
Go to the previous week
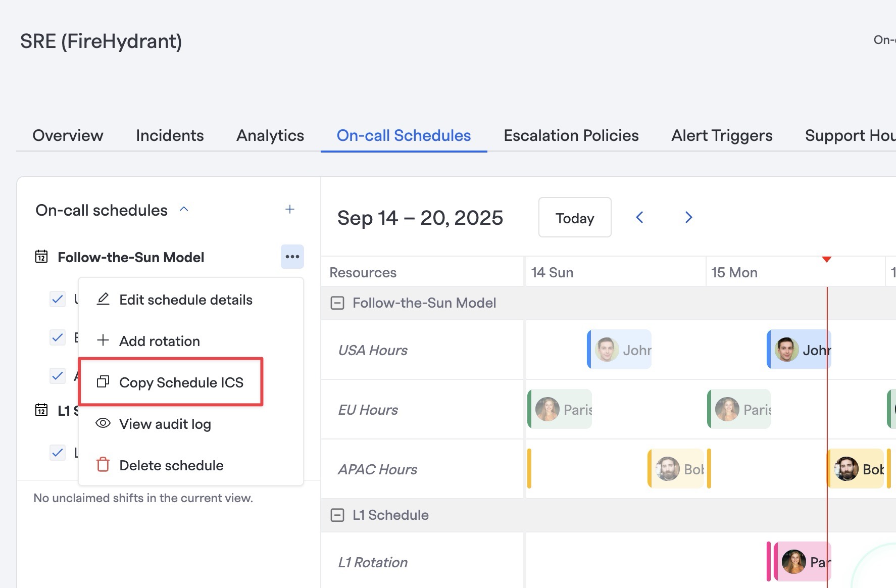click(639, 218)
